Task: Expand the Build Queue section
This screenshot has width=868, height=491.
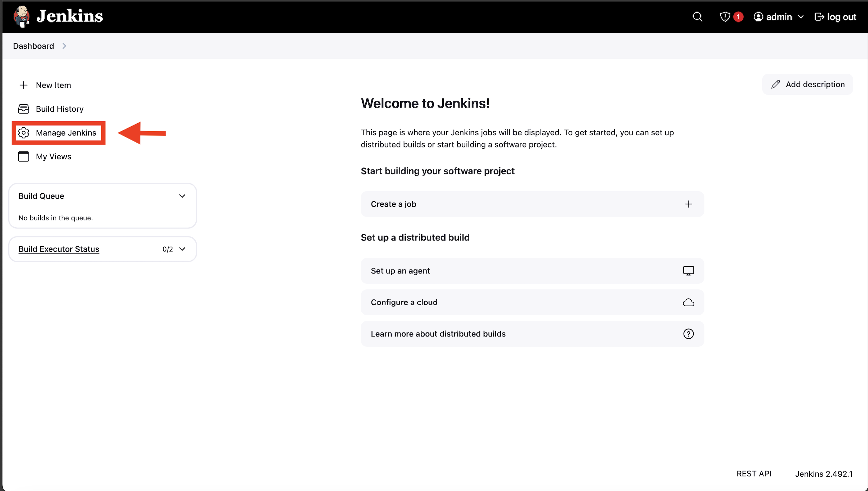Action: tap(183, 196)
